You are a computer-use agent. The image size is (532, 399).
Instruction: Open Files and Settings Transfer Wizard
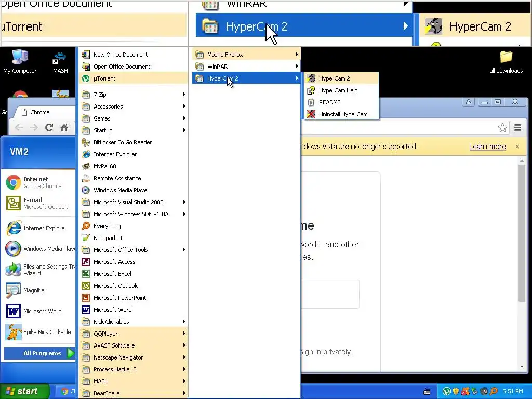click(39, 270)
